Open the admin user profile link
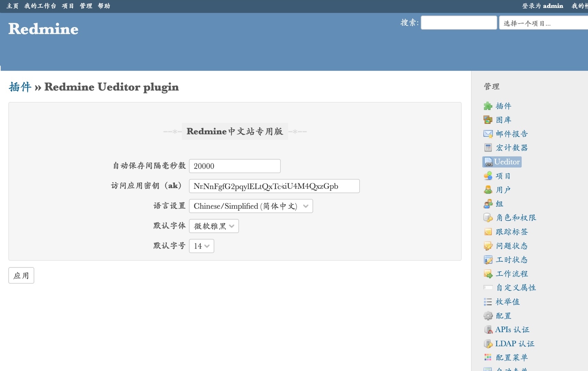Screen dimensions: 588x371 click(553, 6)
